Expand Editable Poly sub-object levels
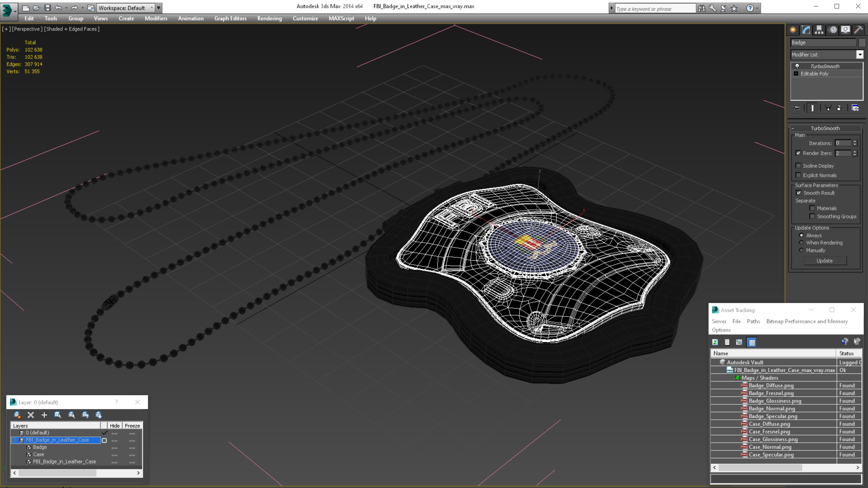868x488 pixels. 796,74
